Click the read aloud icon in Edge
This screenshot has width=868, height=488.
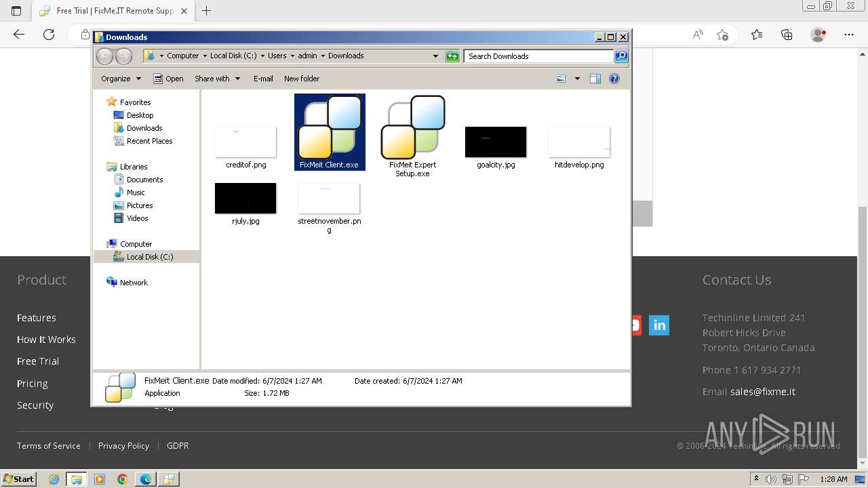(x=698, y=35)
